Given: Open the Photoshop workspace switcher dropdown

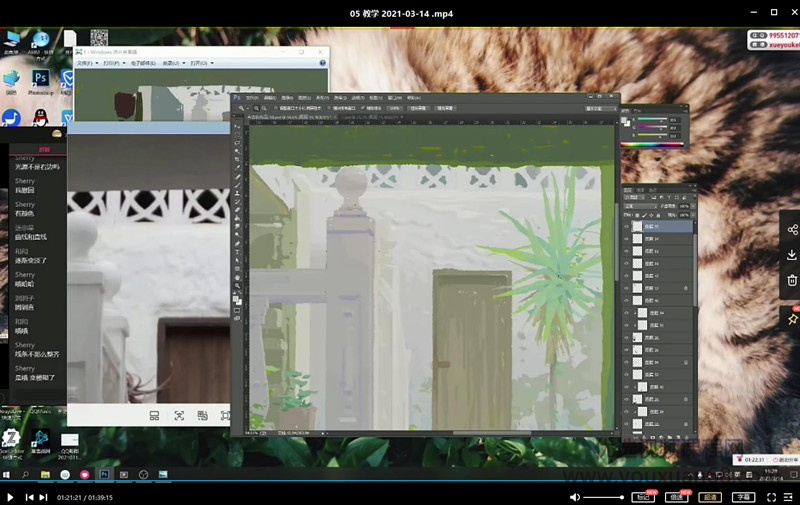Looking at the screenshot, I should pyautogui.click(x=600, y=107).
